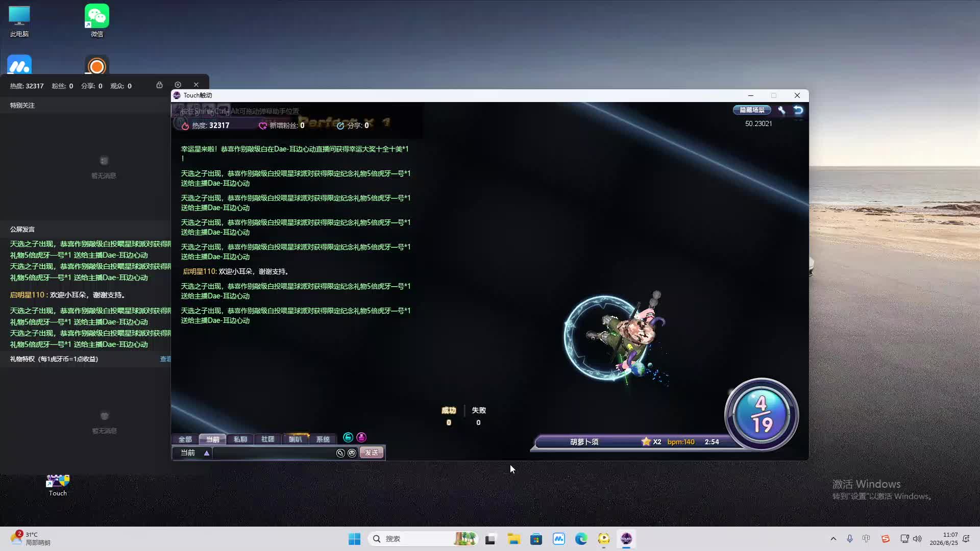Image resolution: width=980 pixels, height=551 pixels.
Task: Expand the hidden tray icons chevron
Action: pos(834,539)
